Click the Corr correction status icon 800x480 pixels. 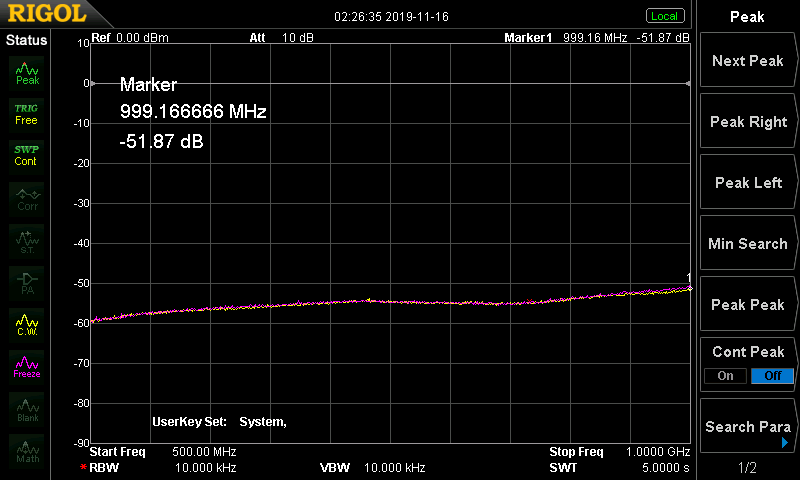click(x=27, y=197)
